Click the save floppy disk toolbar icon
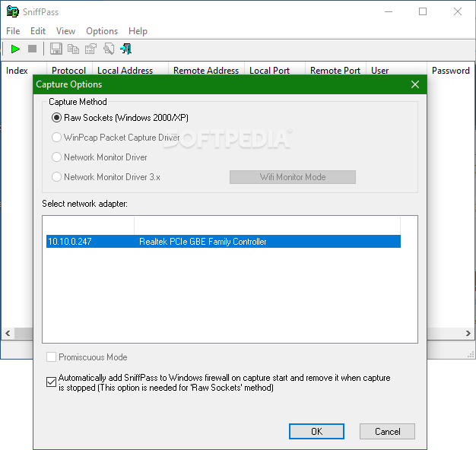This screenshot has height=450, width=476. coord(56,49)
